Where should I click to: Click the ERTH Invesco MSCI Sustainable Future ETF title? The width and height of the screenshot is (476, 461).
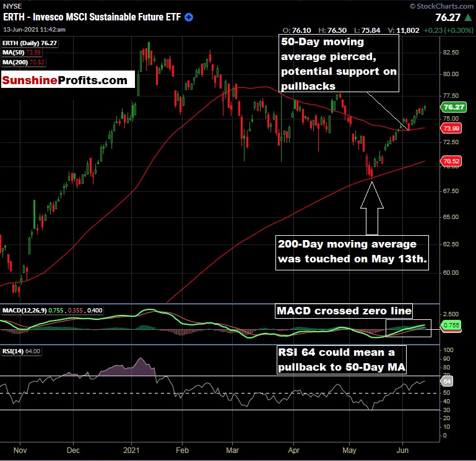coord(92,17)
